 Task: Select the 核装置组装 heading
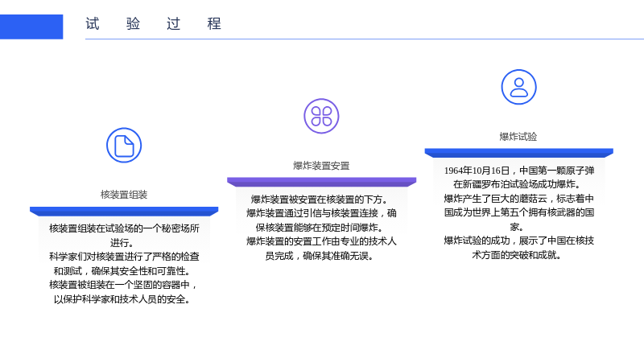coord(124,195)
